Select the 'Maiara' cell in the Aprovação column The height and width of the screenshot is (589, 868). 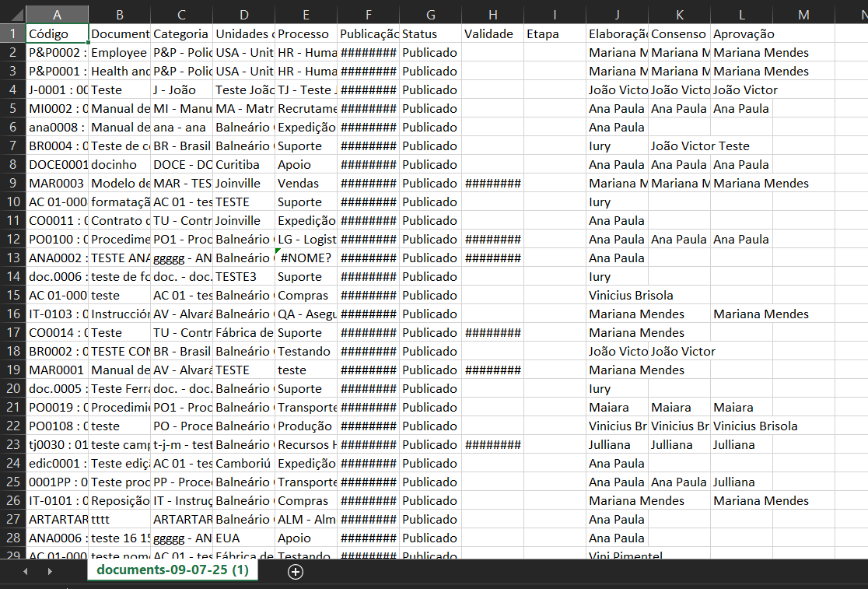742,408
